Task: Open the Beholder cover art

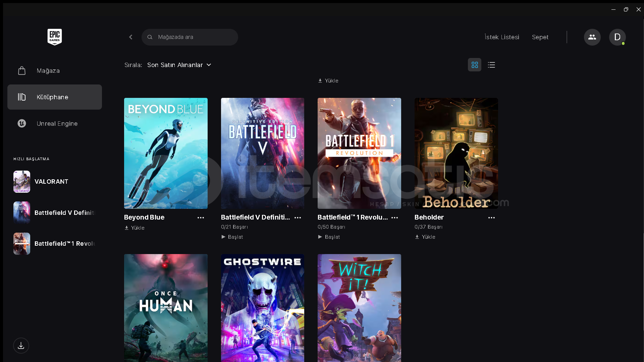Action: click(x=456, y=153)
